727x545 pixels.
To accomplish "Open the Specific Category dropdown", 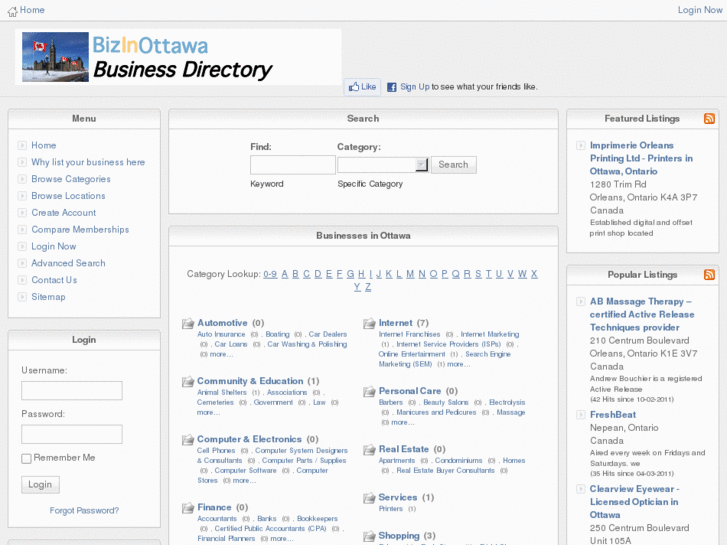I will 383,165.
